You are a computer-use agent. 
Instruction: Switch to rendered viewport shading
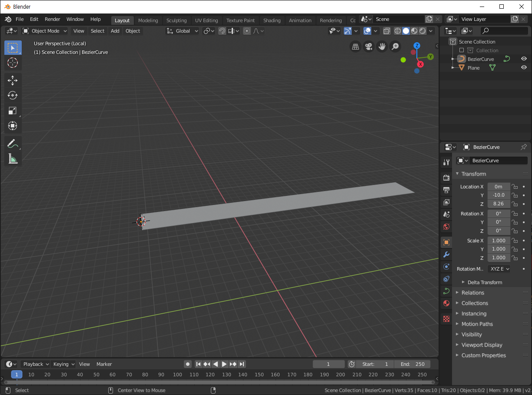(422, 31)
